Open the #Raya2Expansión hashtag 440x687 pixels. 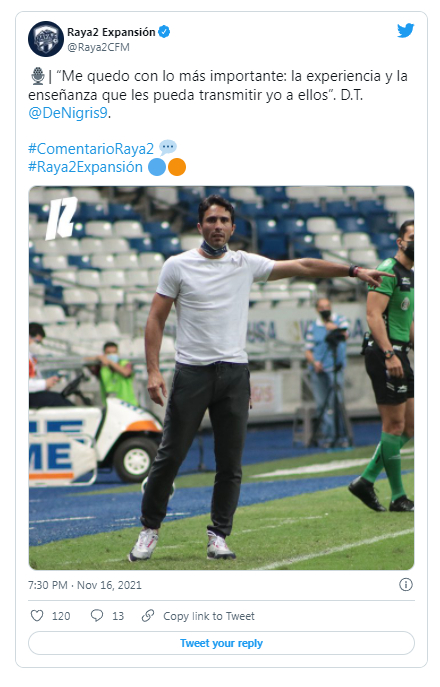click(x=85, y=167)
